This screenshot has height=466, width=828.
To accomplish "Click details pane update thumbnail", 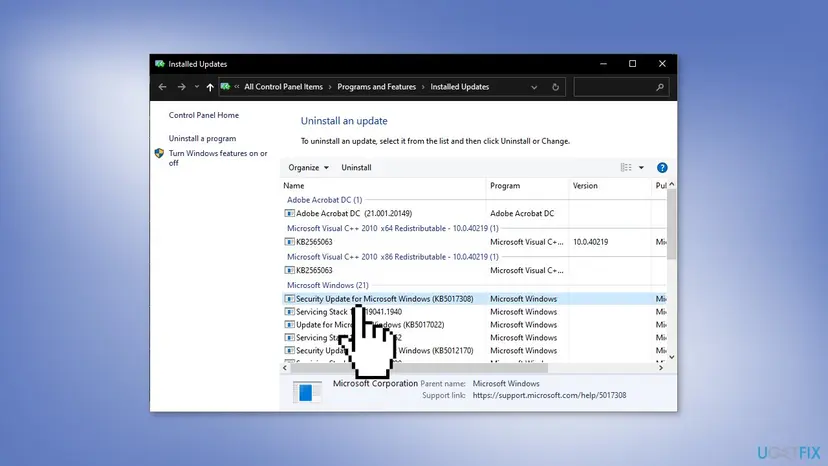I will coord(307,392).
